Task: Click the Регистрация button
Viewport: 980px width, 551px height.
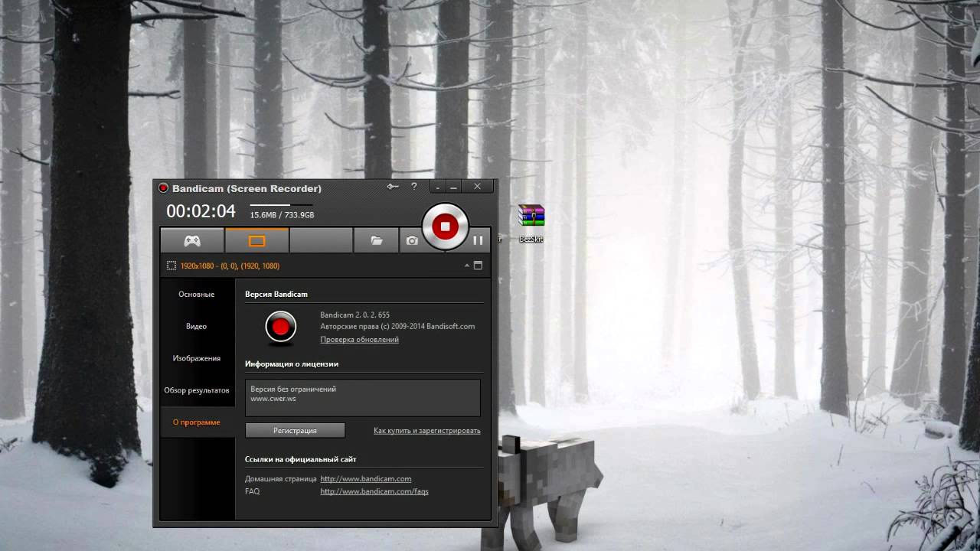Action: (295, 431)
